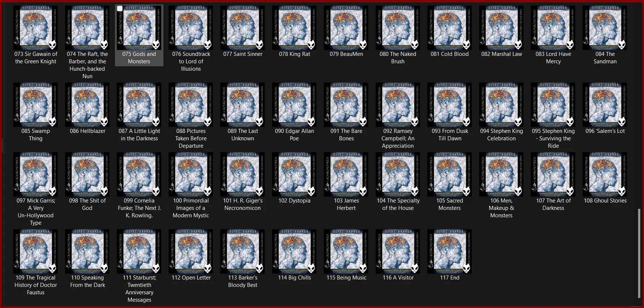This screenshot has width=644, height=308.
Task: Click the 084 The Sandman file icon
Action: 605,28
